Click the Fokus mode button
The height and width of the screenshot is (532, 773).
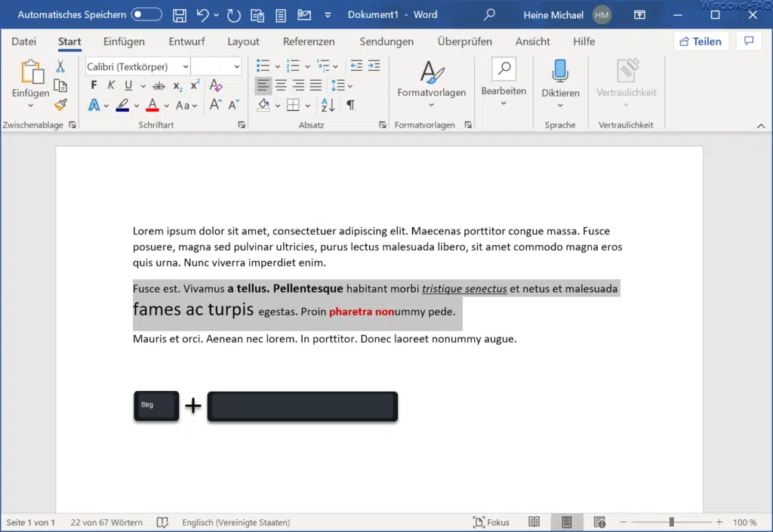click(x=491, y=522)
